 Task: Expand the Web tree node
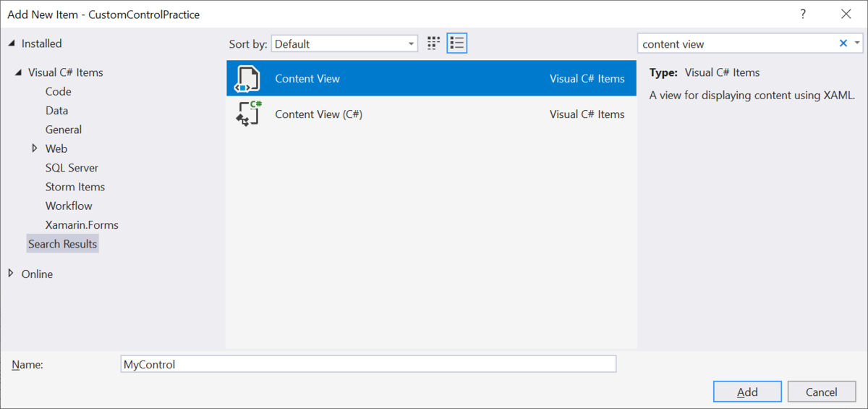point(35,148)
